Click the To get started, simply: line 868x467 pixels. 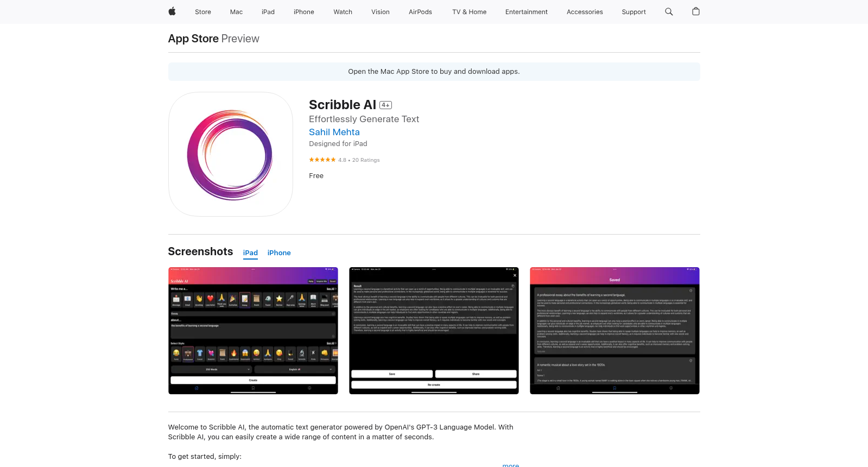coord(205,457)
